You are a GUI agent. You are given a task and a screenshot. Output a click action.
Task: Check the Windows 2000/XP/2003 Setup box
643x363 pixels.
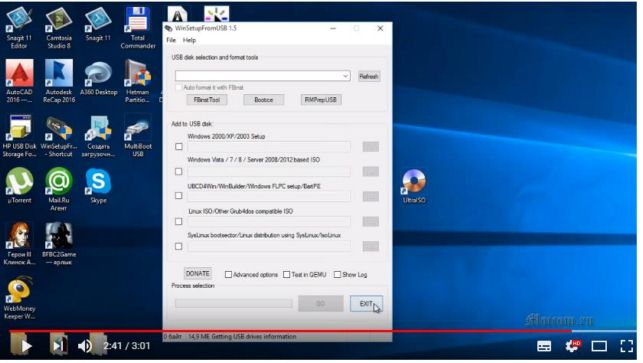179,146
